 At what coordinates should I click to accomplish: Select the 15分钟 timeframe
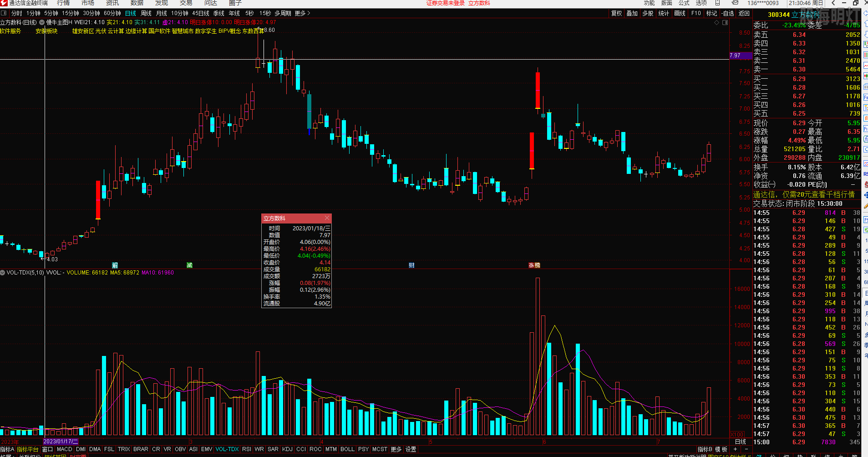coord(71,13)
